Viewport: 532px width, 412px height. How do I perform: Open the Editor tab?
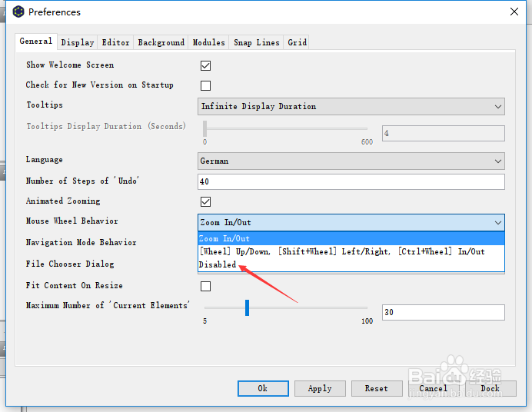(115, 42)
